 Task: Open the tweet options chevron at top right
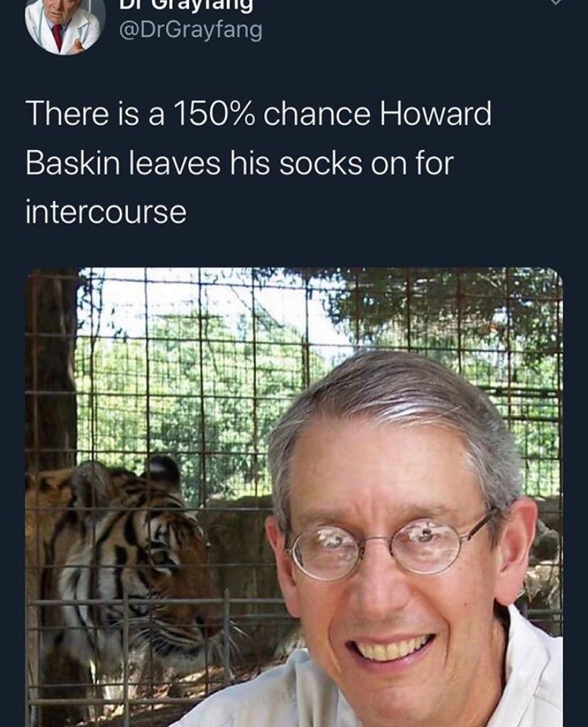555,2
